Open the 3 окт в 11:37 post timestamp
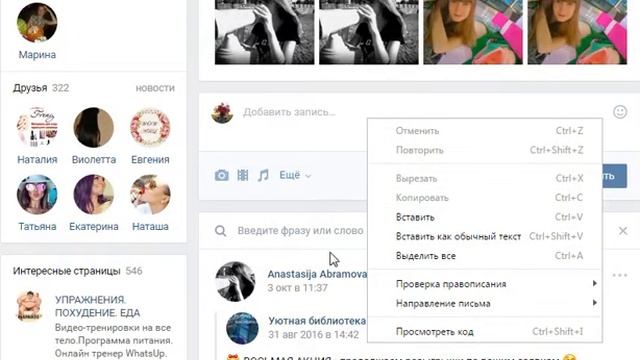The image size is (640, 360). [297, 288]
